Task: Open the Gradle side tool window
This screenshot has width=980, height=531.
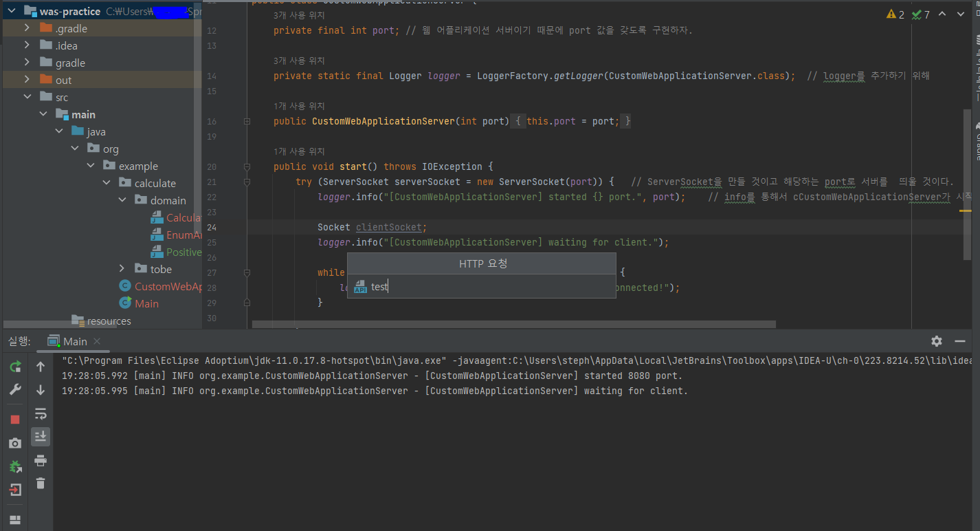Action: pos(977,141)
